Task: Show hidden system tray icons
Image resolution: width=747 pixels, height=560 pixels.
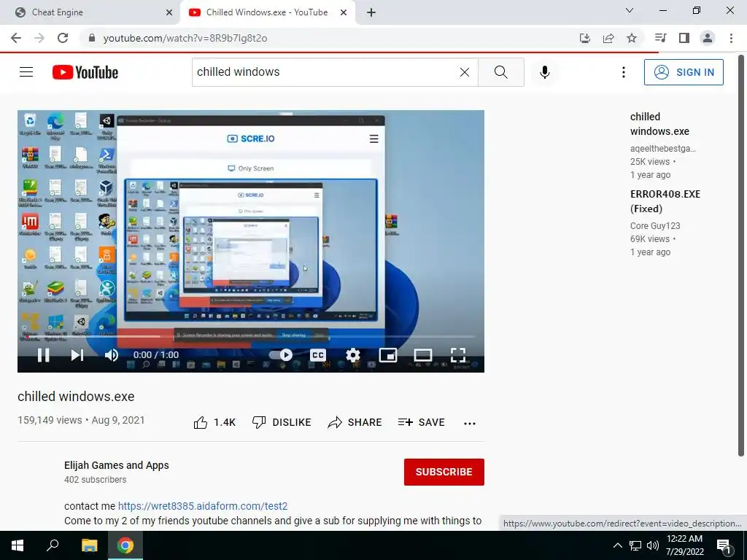Action: pyautogui.click(x=617, y=545)
